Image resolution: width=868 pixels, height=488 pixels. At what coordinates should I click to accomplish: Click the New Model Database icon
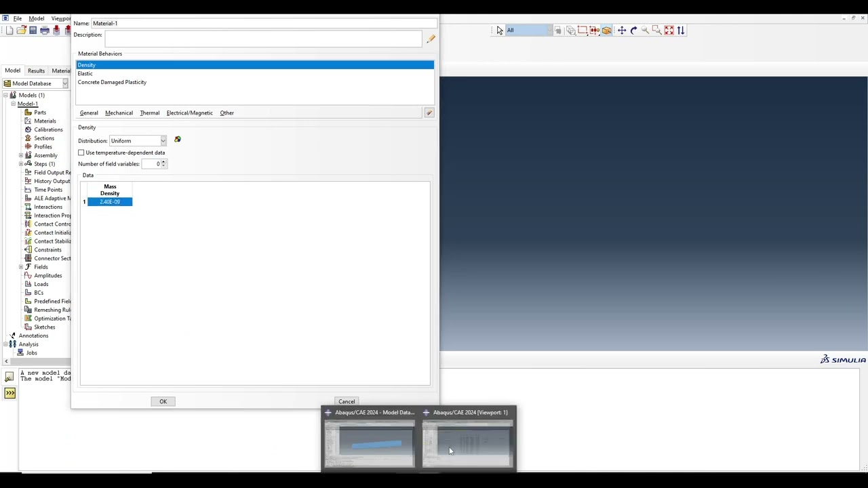pos(9,30)
